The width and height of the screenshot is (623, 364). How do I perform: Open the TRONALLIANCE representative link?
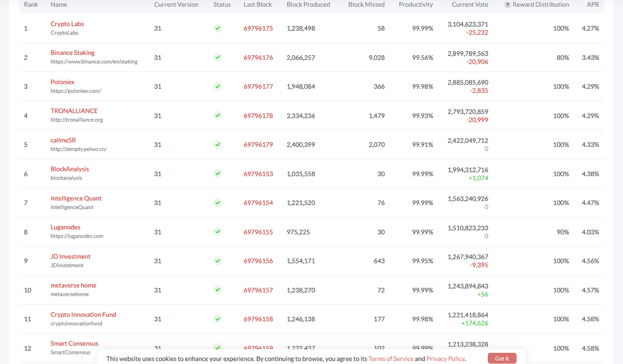click(74, 110)
